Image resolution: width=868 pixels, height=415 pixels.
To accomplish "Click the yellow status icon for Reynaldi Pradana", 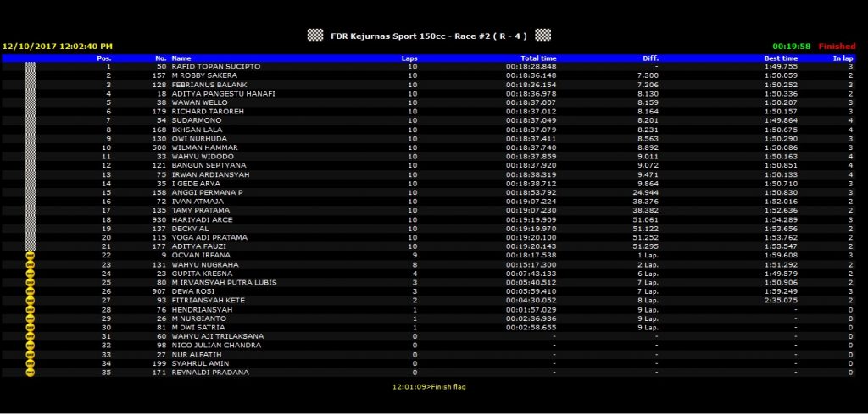I will click(x=31, y=373).
